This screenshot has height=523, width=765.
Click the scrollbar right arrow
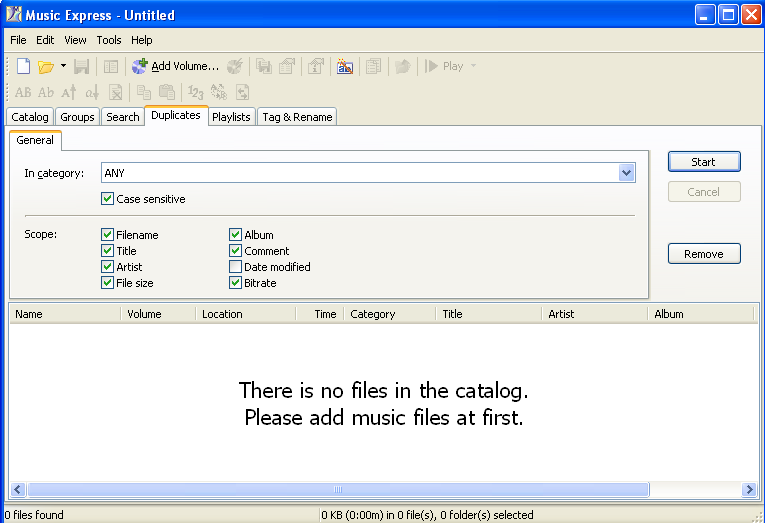[x=749, y=489]
